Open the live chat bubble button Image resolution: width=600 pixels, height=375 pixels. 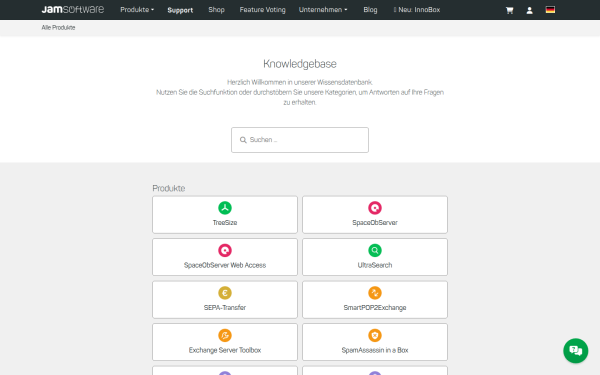tap(576, 351)
